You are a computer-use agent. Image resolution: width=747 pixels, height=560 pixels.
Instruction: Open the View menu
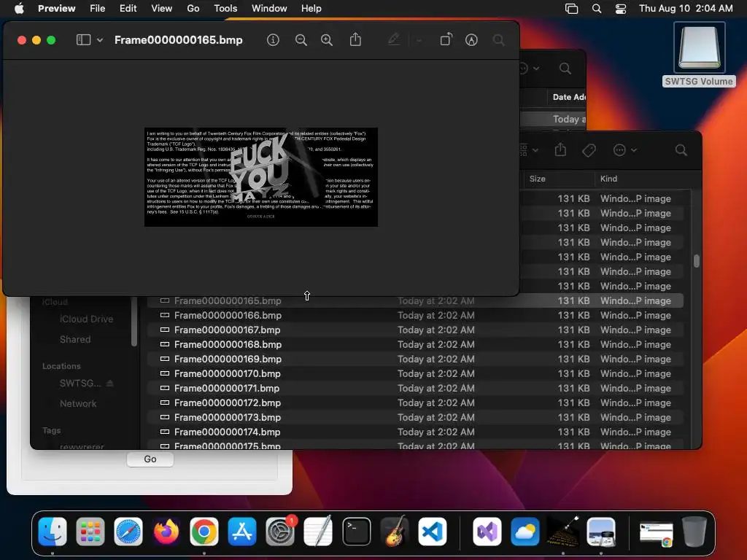(162, 8)
